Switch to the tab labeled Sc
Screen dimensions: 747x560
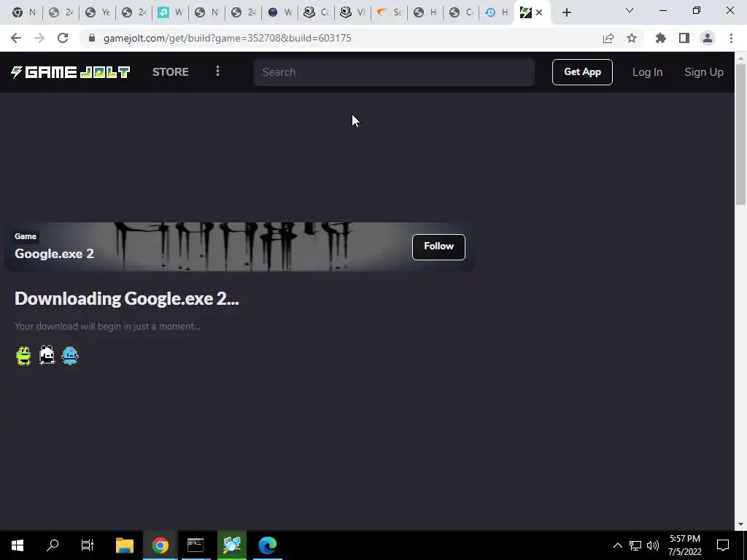pyautogui.click(x=390, y=12)
